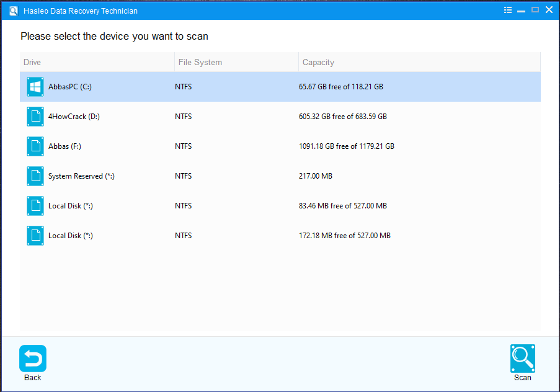Click the Back arrow icon

pos(33,359)
